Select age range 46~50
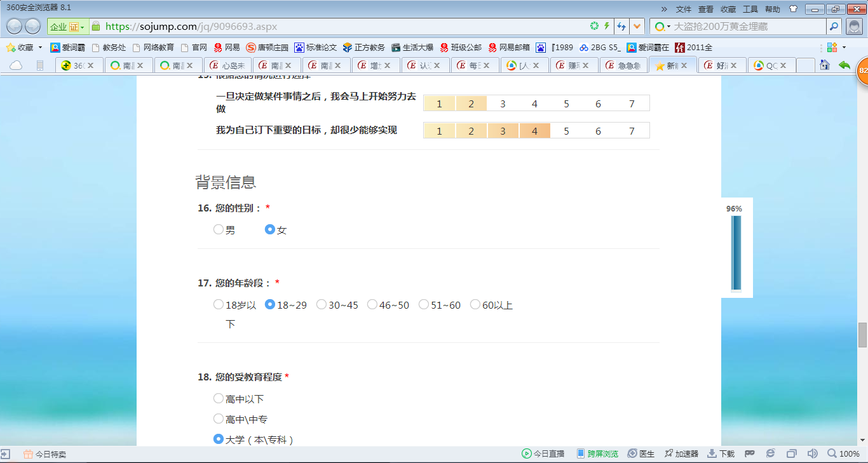 (372, 304)
